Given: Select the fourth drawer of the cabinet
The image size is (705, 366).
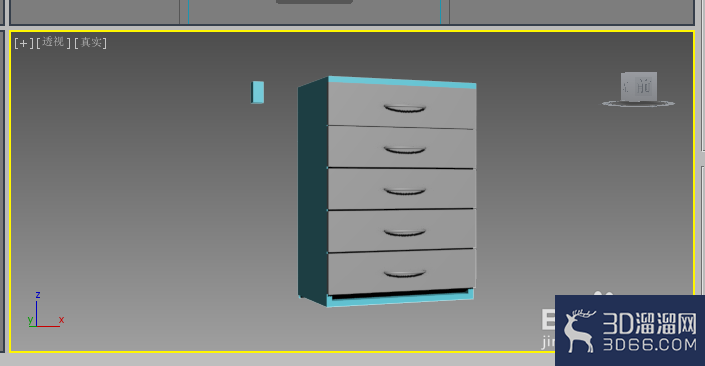Looking at the screenshot, I should tap(402, 230).
